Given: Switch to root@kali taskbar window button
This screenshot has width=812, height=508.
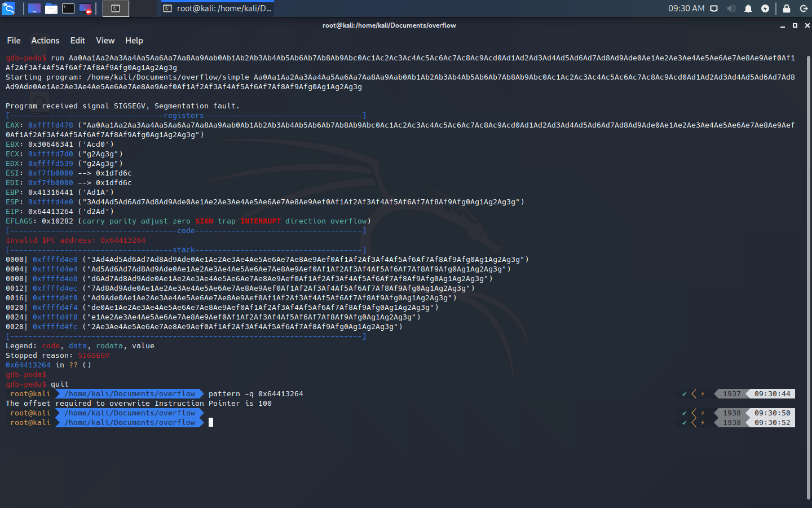Looking at the screenshot, I should click(218, 8).
